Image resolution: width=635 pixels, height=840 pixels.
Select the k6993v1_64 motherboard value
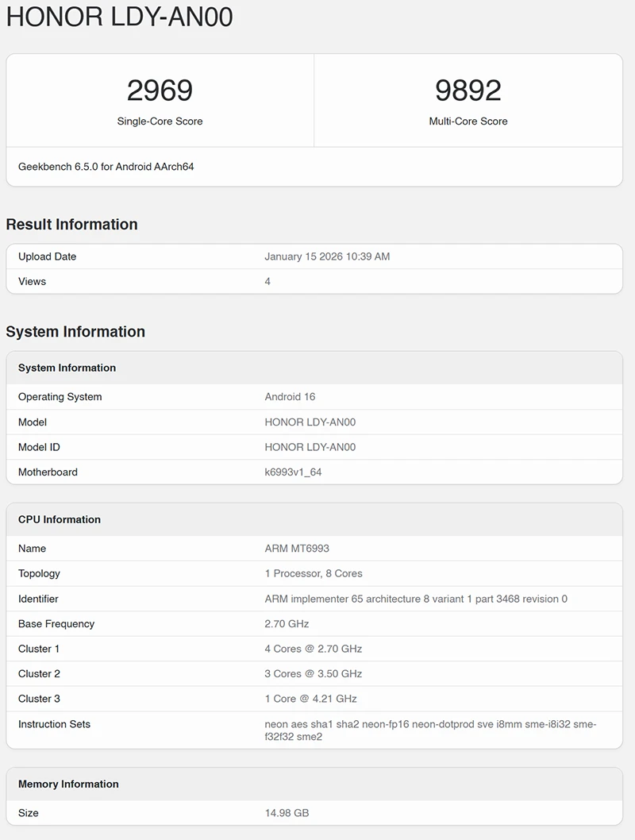293,472
